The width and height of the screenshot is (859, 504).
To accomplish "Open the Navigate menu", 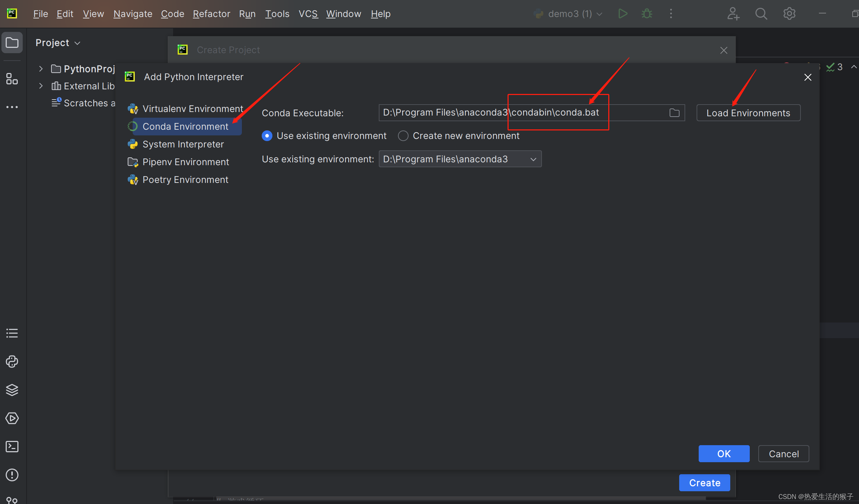I will [x=133, y=14].
